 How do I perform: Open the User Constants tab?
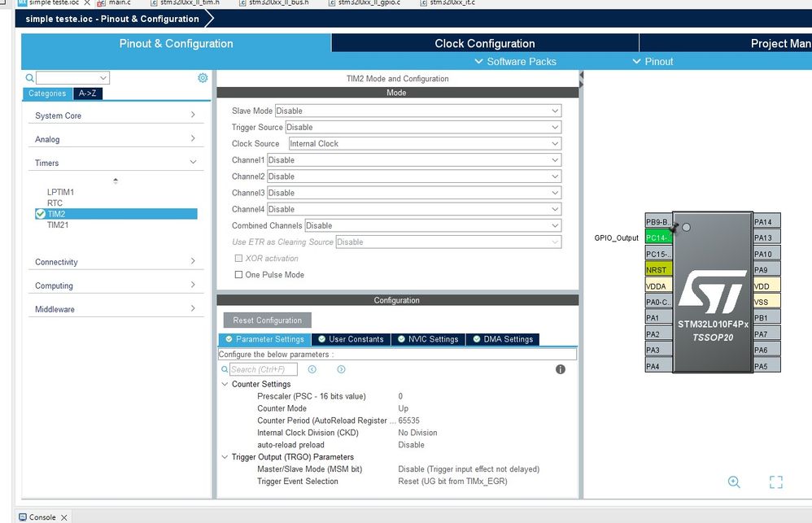[351, 339]
